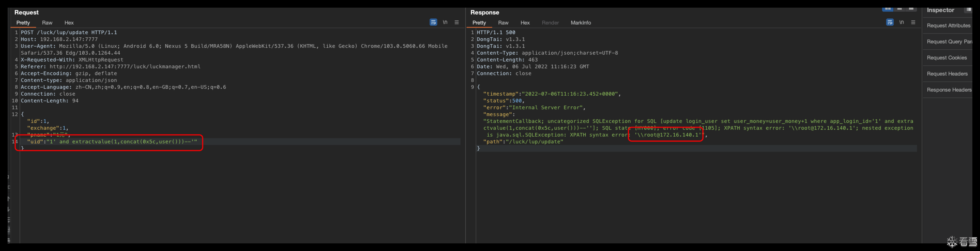Click the Content-Length: 463 line
This screenshot has width=980, height=251.
tap(507, 60)
